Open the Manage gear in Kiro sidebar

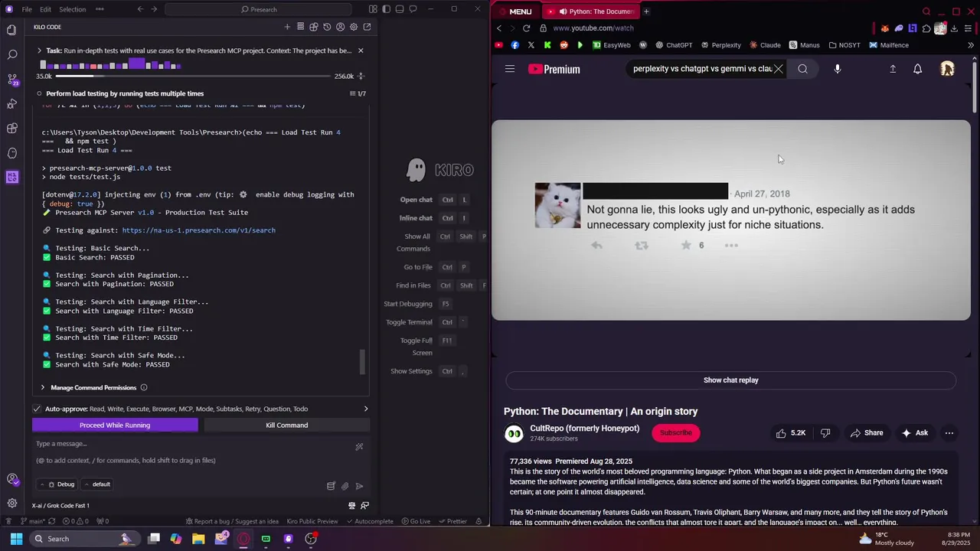tap(11, 503)
